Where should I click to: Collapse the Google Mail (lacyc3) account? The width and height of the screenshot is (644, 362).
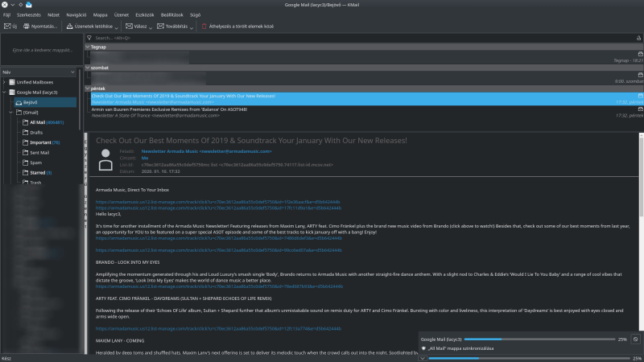coord(4,93)
